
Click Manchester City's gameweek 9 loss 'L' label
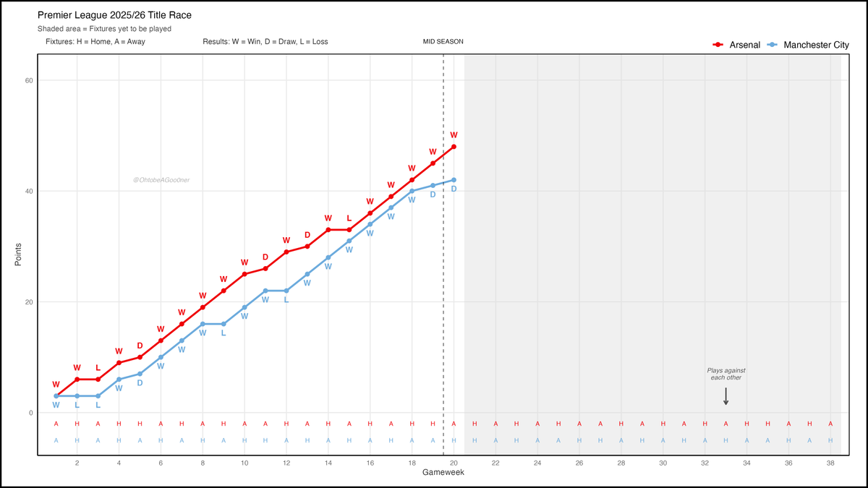[224, 333]
